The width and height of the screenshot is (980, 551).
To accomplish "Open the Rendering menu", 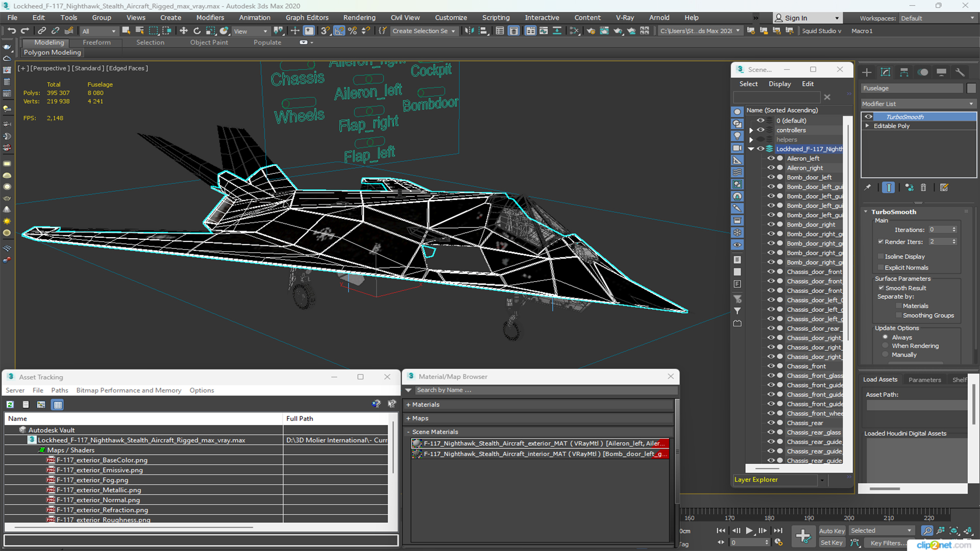I will click(359, 18).
